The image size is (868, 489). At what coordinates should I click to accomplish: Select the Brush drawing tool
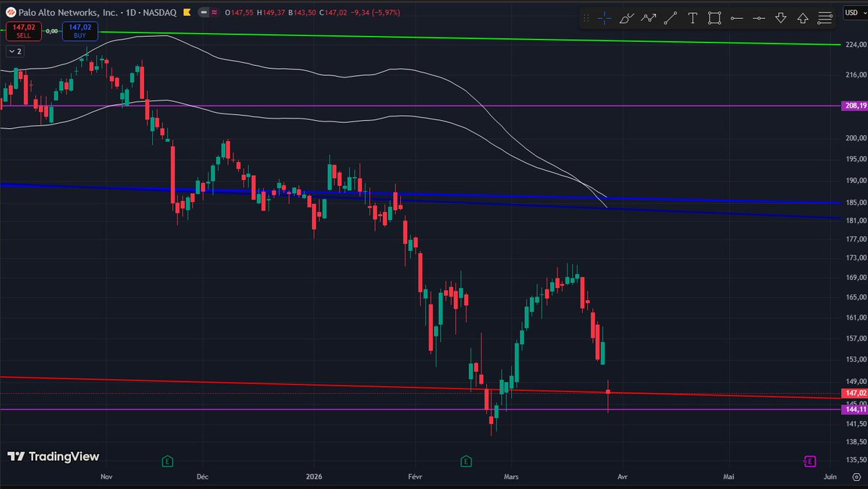(x=626, y=18)
